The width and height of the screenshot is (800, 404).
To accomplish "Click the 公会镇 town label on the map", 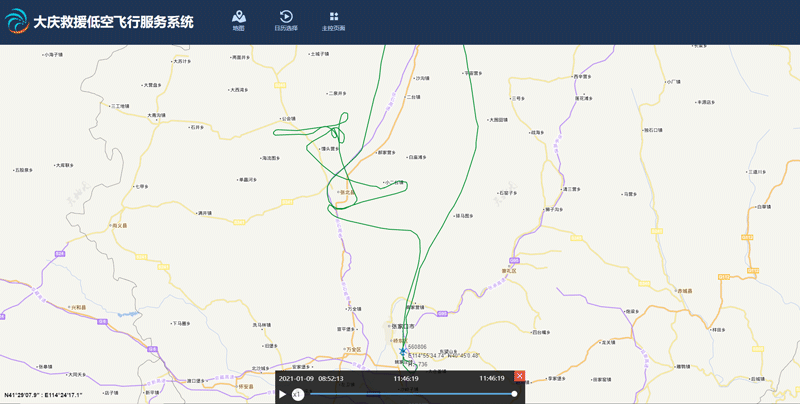I will click(x=288, y=119).
